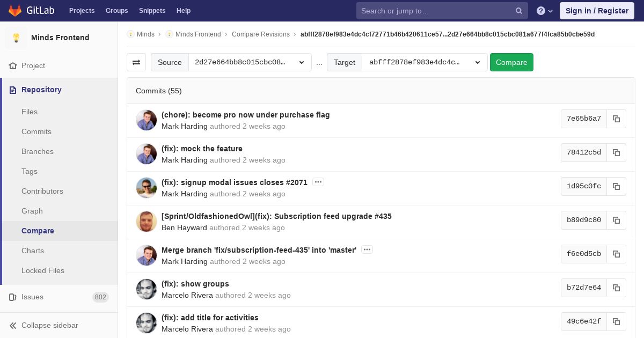Click avatar beside 'show groups' commit

click(147, 289)
